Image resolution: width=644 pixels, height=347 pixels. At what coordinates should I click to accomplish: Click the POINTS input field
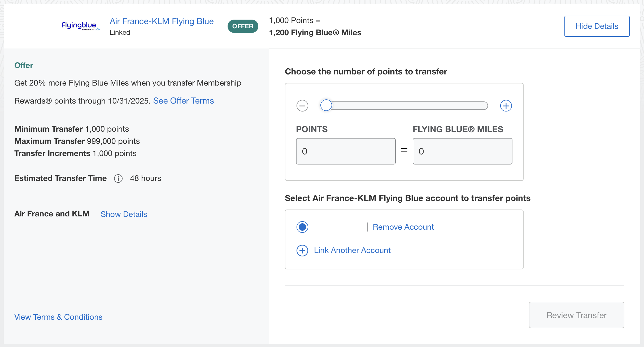(346, 151)
